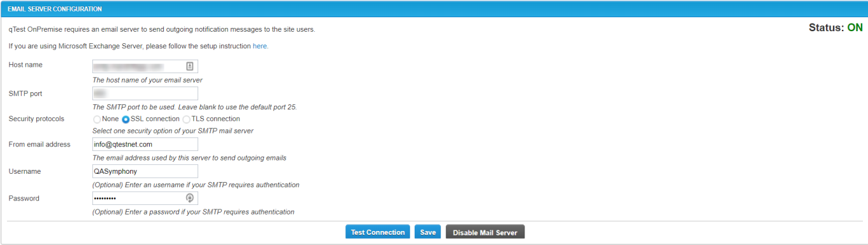This screenshot has height=245, width=868.
Task: Click the From email address field
Action: coord(145,144)
